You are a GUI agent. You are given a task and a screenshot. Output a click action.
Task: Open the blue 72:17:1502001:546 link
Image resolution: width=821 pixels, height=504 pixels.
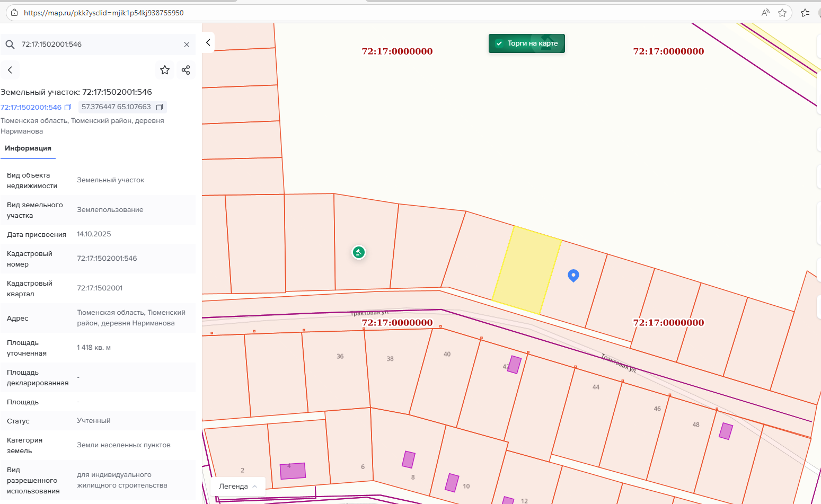pyautogui.click(x=31, y=107)
